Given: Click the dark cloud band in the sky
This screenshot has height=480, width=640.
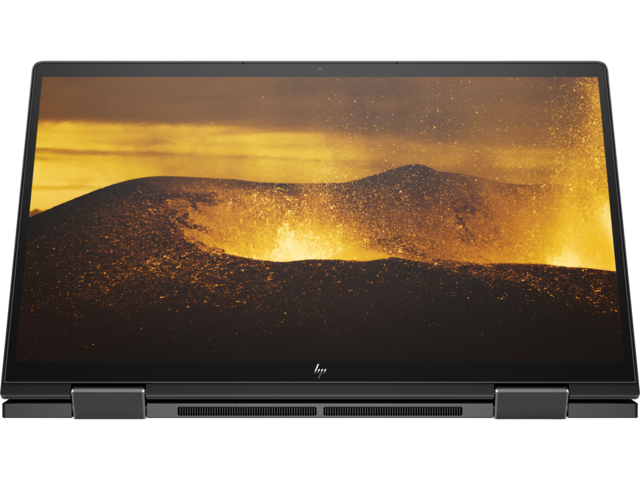Looking at the screenshot, I should (300, 100).
